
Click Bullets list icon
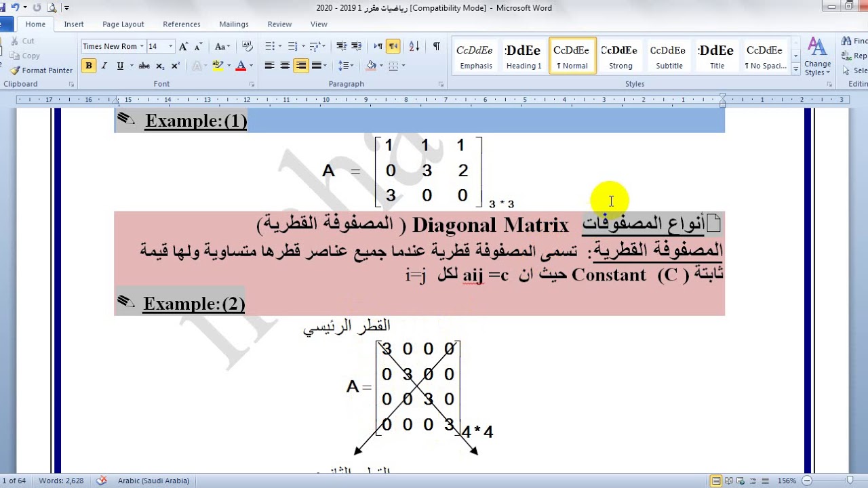[269, 46]
